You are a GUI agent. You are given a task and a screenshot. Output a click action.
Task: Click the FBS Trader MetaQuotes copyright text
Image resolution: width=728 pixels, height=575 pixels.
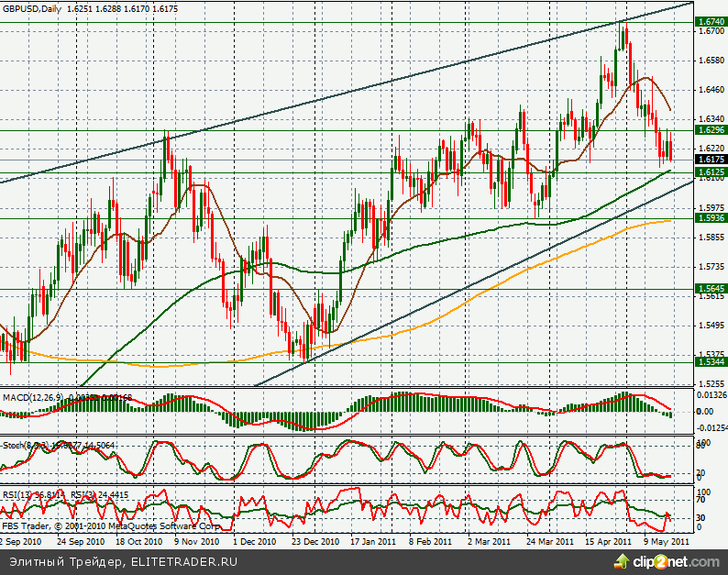[x=110, y=527]
